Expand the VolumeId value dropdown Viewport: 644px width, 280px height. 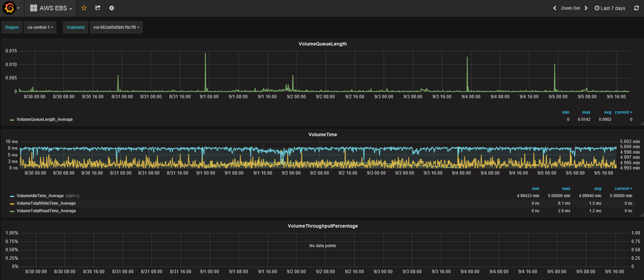[116, 27]
